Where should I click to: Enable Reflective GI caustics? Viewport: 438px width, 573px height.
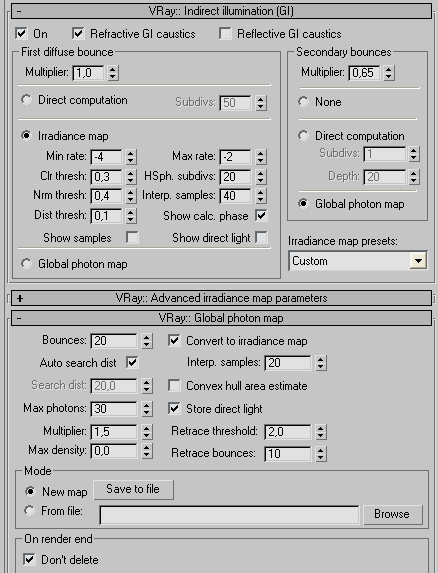225,34
